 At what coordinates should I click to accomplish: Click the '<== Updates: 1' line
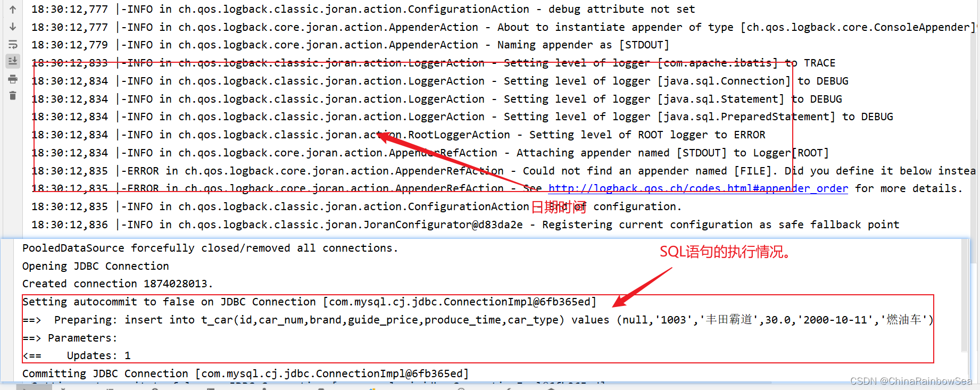coord(77,355)
